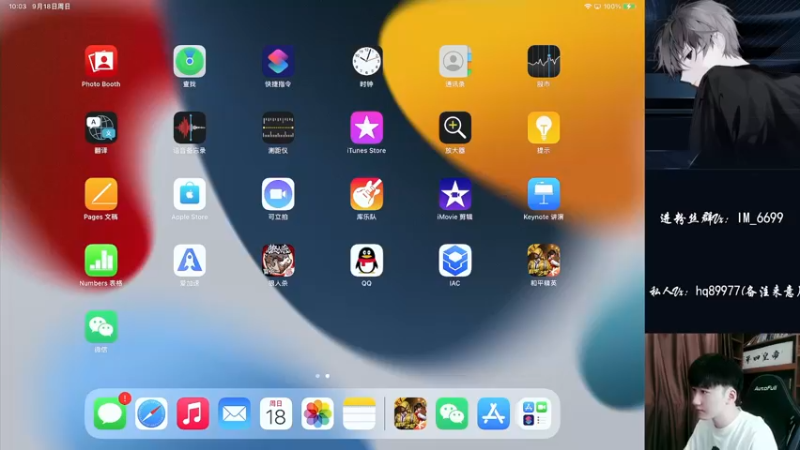Open Numbers app
The height and width of the screenshot is (450, 800).
point(101,260)
